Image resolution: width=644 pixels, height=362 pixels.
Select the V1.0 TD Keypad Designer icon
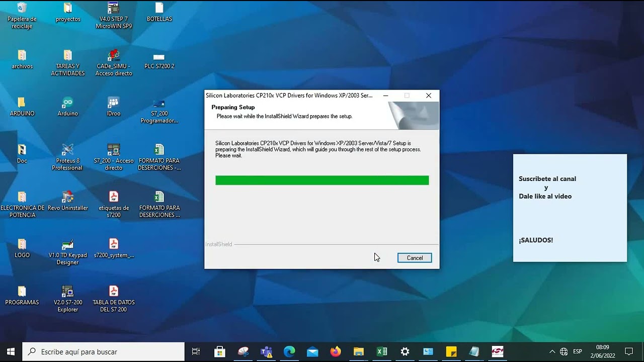click(x=68, y=251)
